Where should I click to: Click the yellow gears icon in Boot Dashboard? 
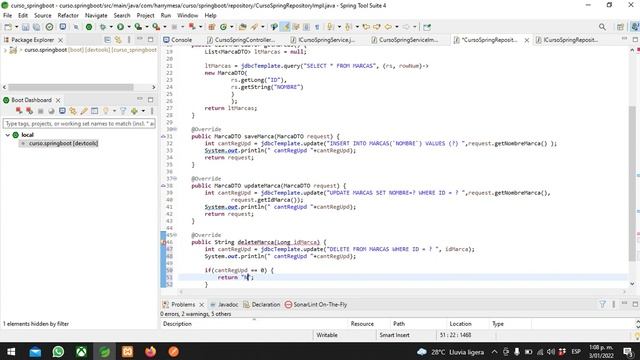click(73, 111)
